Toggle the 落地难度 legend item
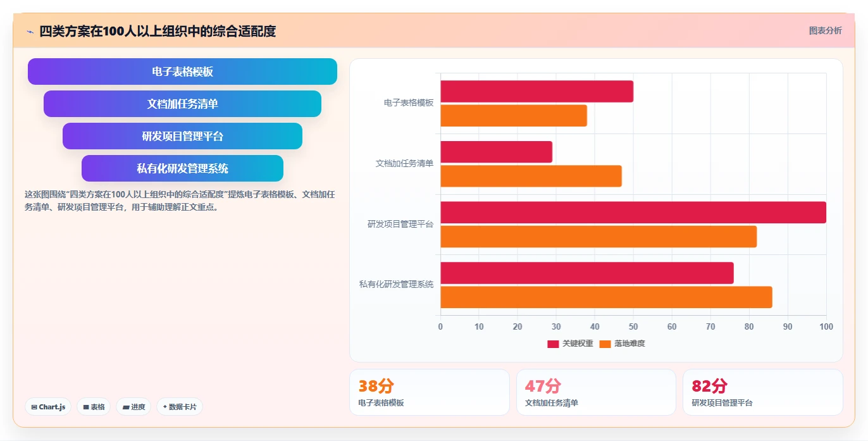The height and width of the screenshot is (441, 868). pyautogui.click(x=622, y=344)
